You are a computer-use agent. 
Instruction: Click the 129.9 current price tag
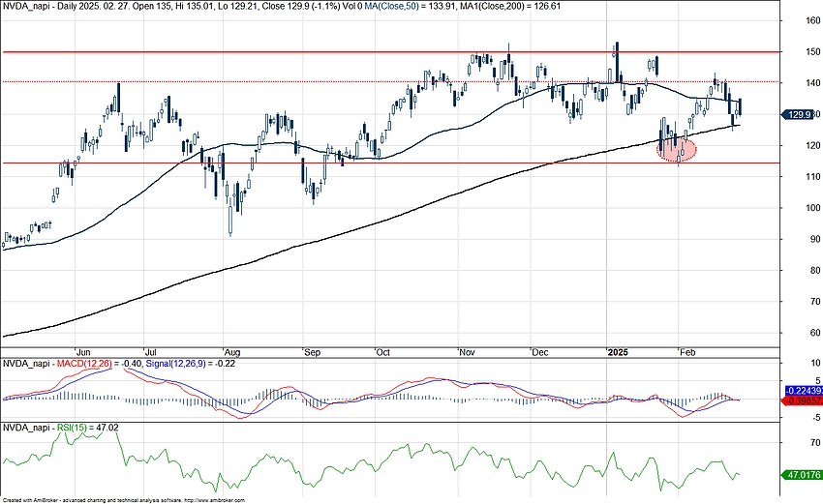pyautogui.click(x=799, y=114)
